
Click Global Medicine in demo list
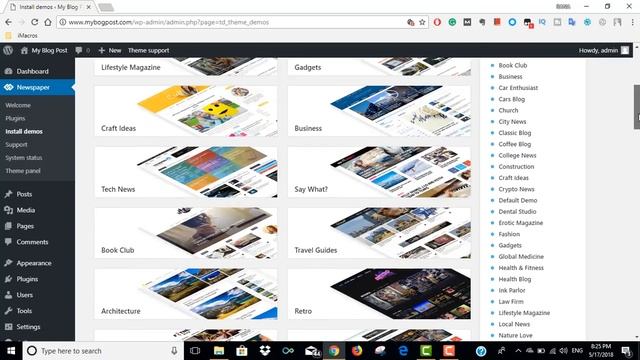521,257
